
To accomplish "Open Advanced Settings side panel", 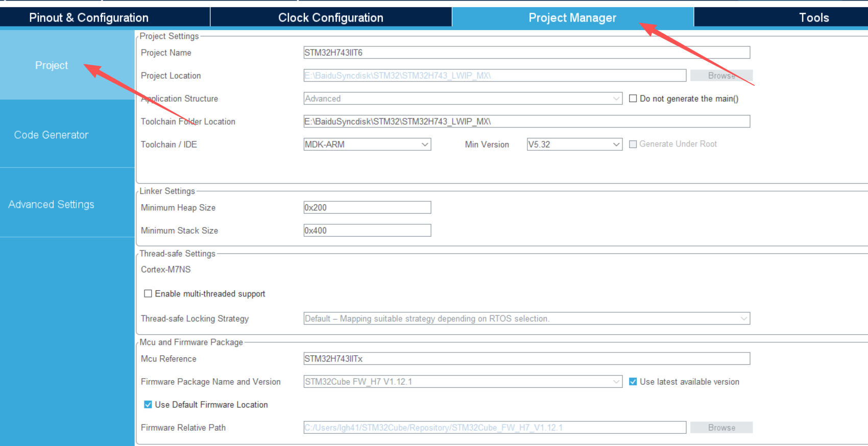I will point(51,204).
